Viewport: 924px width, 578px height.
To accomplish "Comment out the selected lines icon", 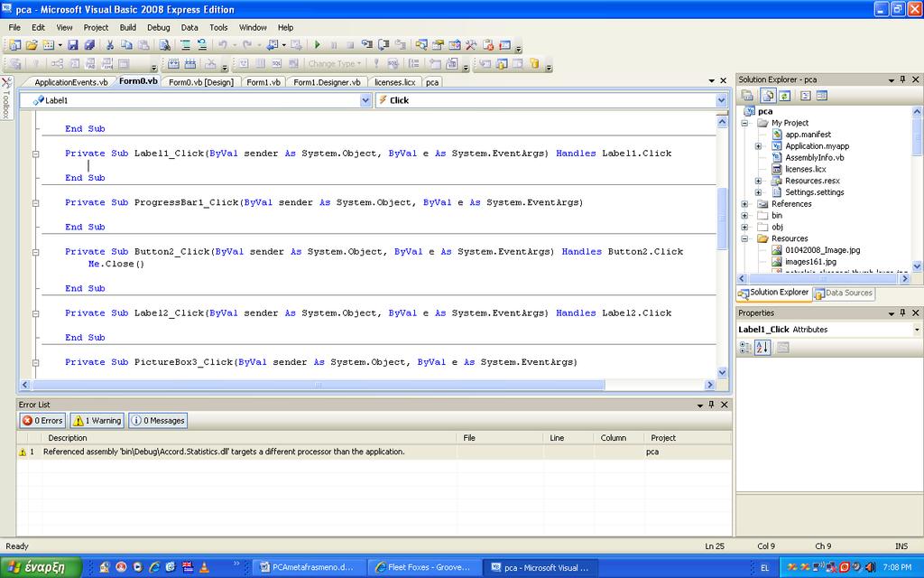I will (185, 45).
